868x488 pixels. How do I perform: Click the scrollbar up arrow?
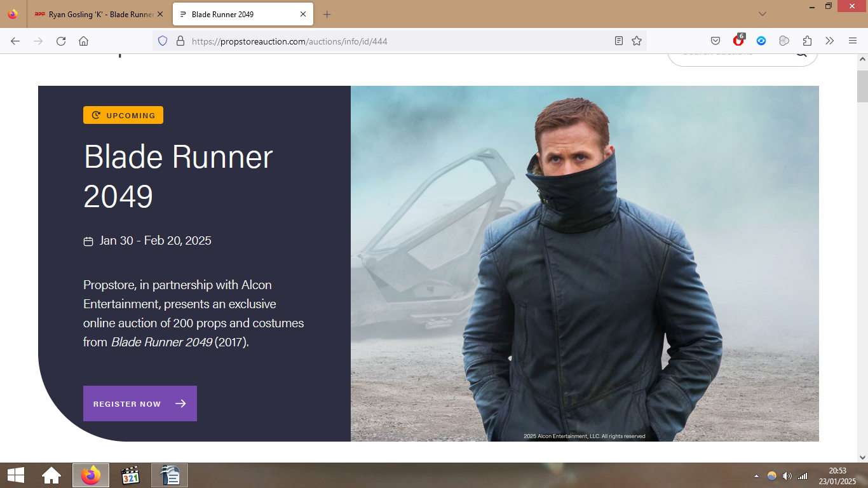(x=862, y=59)
